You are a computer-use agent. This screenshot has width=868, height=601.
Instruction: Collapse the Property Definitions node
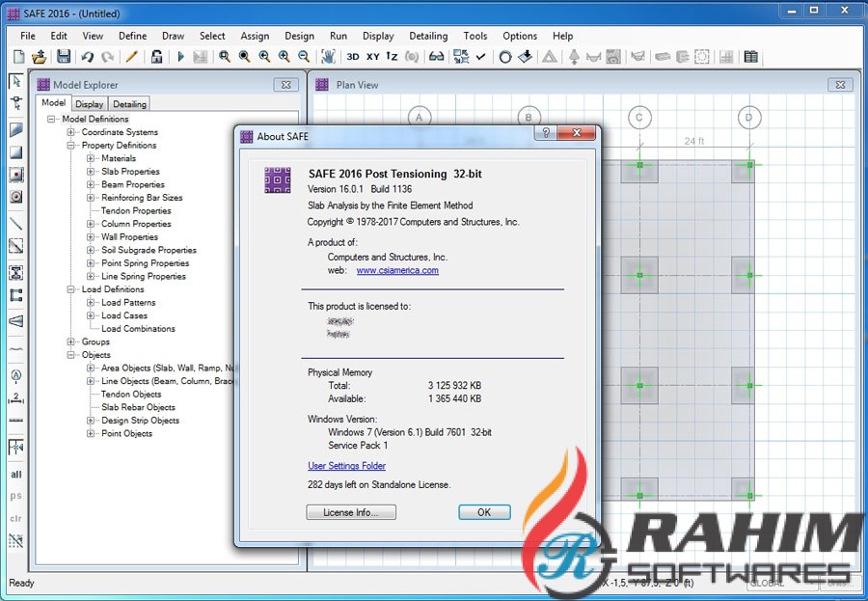point(70,145)
